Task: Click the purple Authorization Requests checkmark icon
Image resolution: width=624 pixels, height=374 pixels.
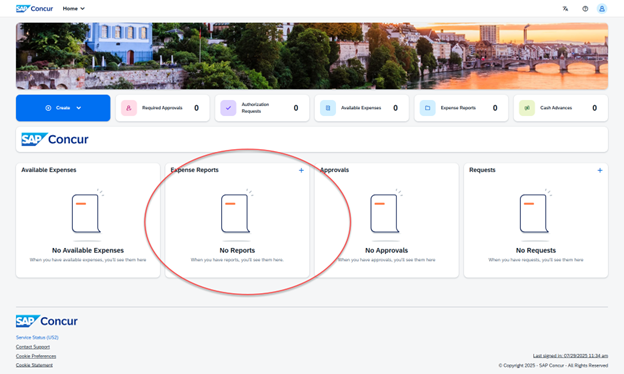Action: pyautogui.click(x=228, y=108)
